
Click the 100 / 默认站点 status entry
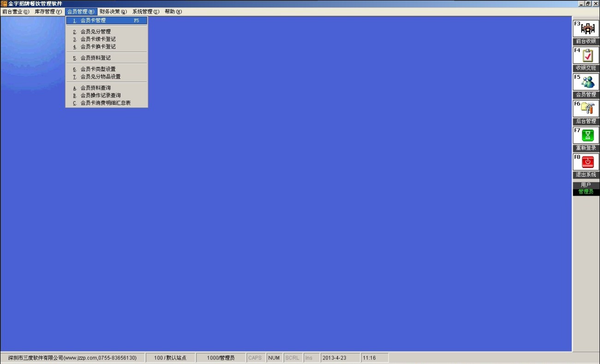click(170, 358)
